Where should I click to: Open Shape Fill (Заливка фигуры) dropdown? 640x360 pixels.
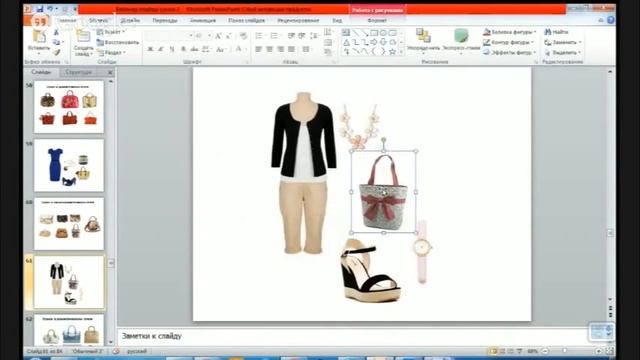click(x=509, y=32)
